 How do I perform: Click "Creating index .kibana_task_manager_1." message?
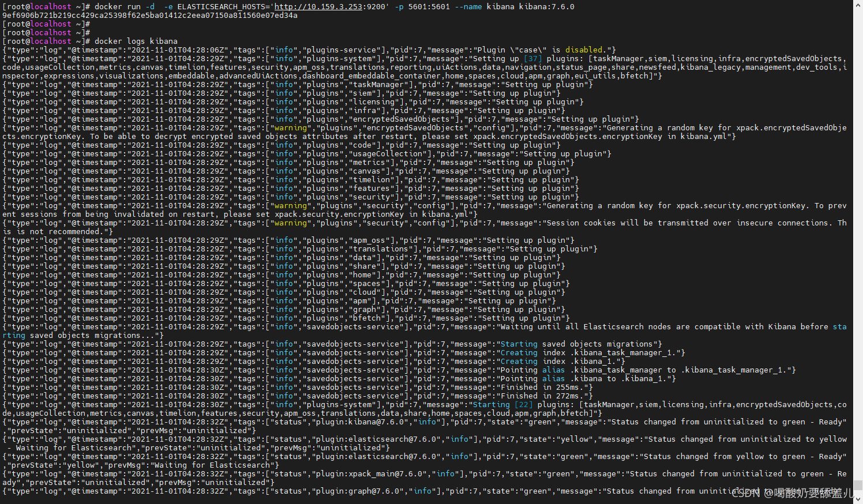(x=590, y=353)
